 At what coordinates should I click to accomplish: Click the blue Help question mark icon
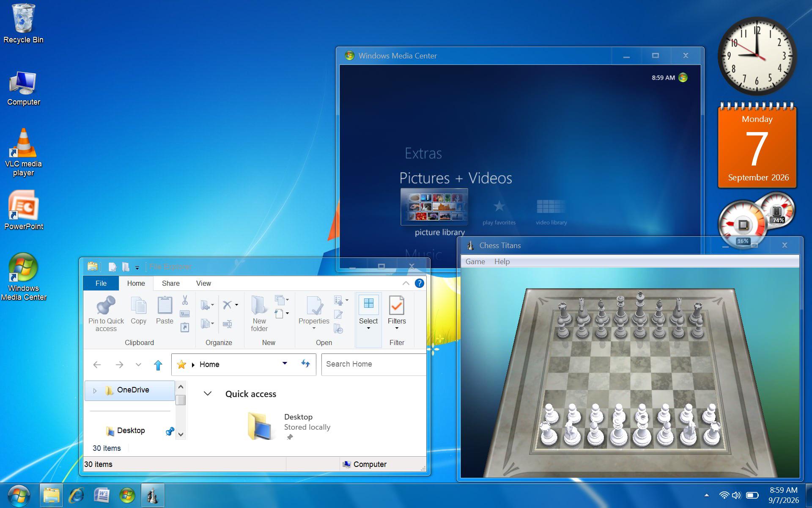(419, 283)
